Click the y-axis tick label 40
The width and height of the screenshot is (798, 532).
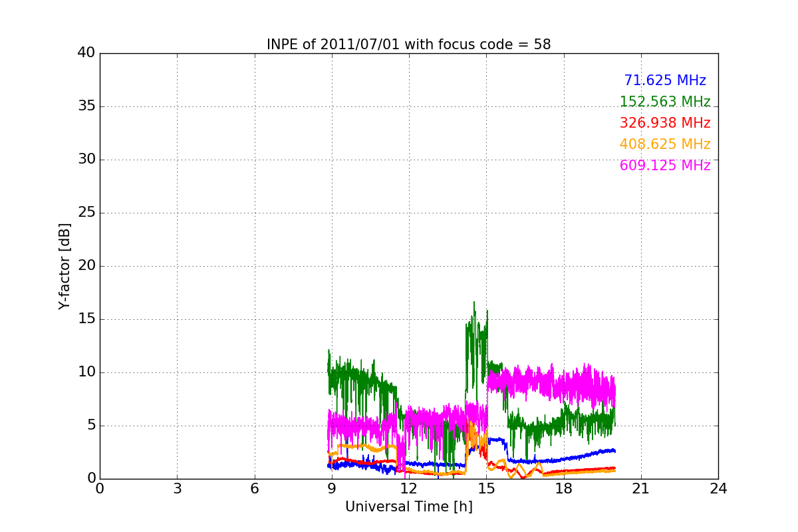[x=86, y=53]
